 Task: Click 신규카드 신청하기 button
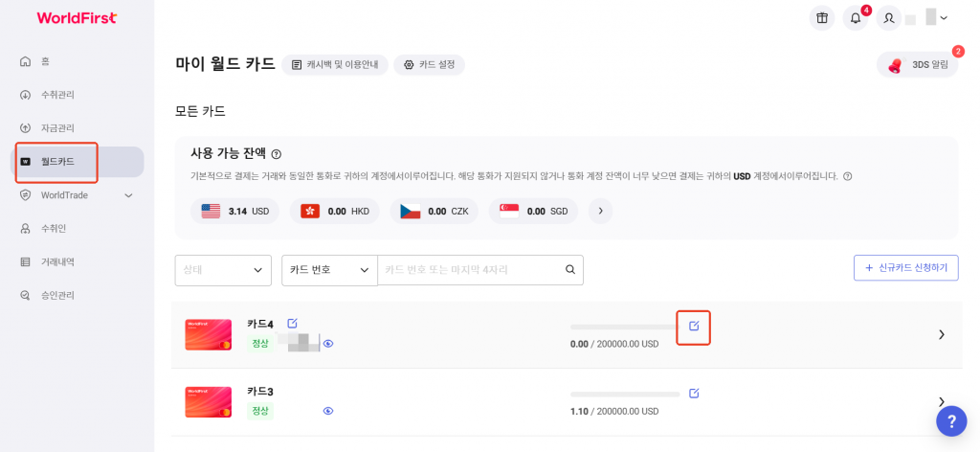coord(906,267)
